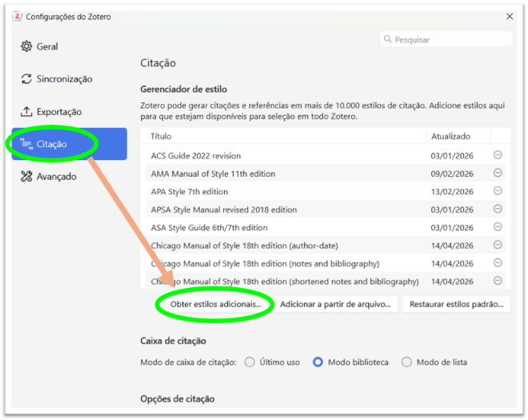This screenshot has height=420, width=528.
Task: Click the Sincronização sync arrows icon
Action: tap(26, 79)
